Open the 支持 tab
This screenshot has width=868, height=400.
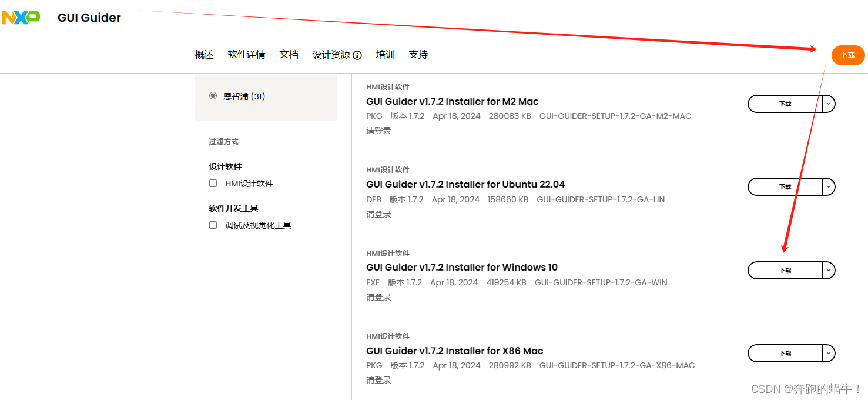coord(418,55)
